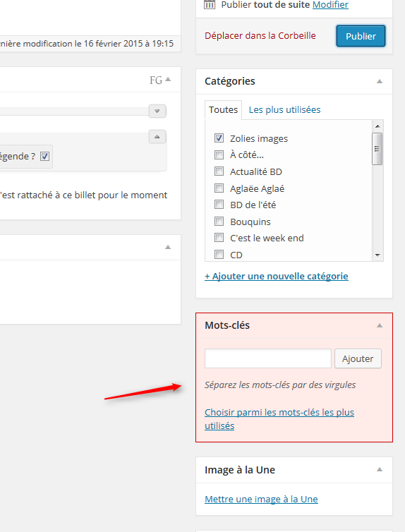
Task: Collapse the Mots-clés panel arrow
Action: pos(380,326)
